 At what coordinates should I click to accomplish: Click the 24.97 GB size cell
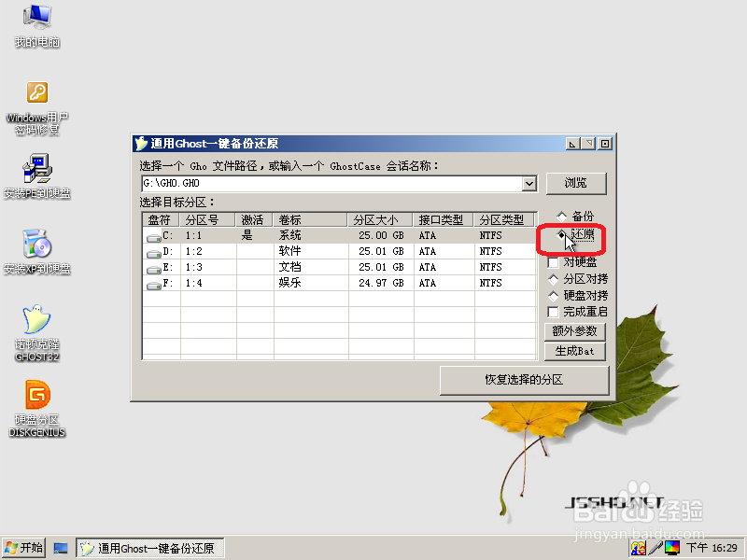[x=381, y=284]
